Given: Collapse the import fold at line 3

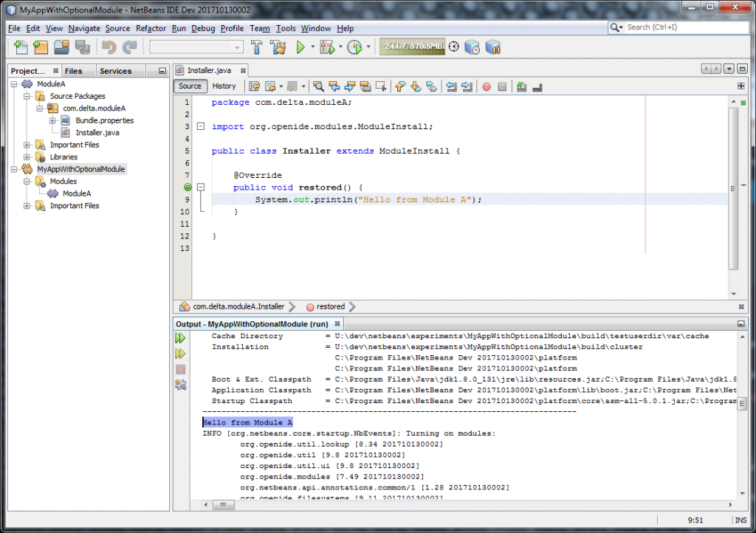Looking at the screenshot, I should point(201,127).
